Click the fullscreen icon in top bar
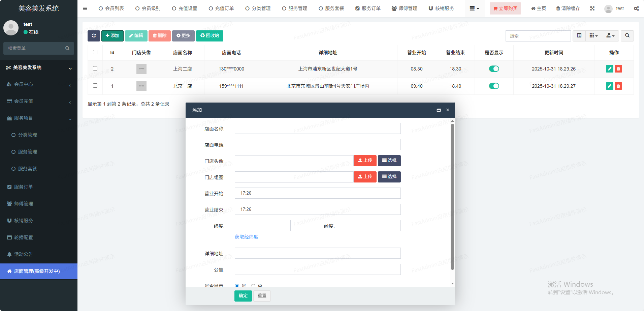The image size is (644, 311). coord(592,8)
